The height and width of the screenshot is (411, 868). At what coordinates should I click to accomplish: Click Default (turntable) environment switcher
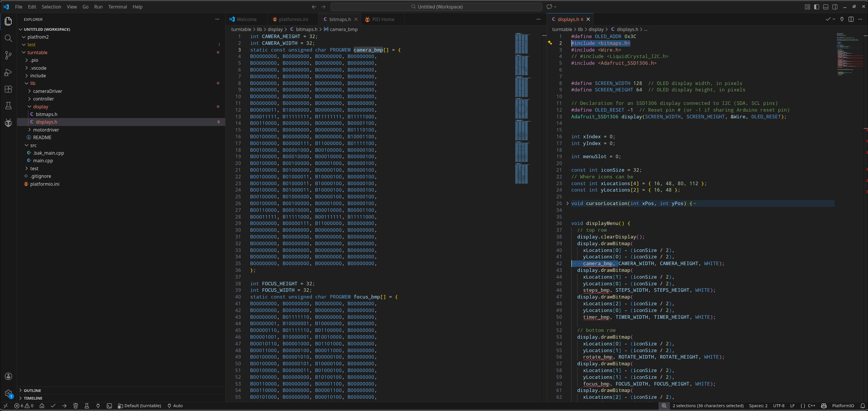(139, 406)
